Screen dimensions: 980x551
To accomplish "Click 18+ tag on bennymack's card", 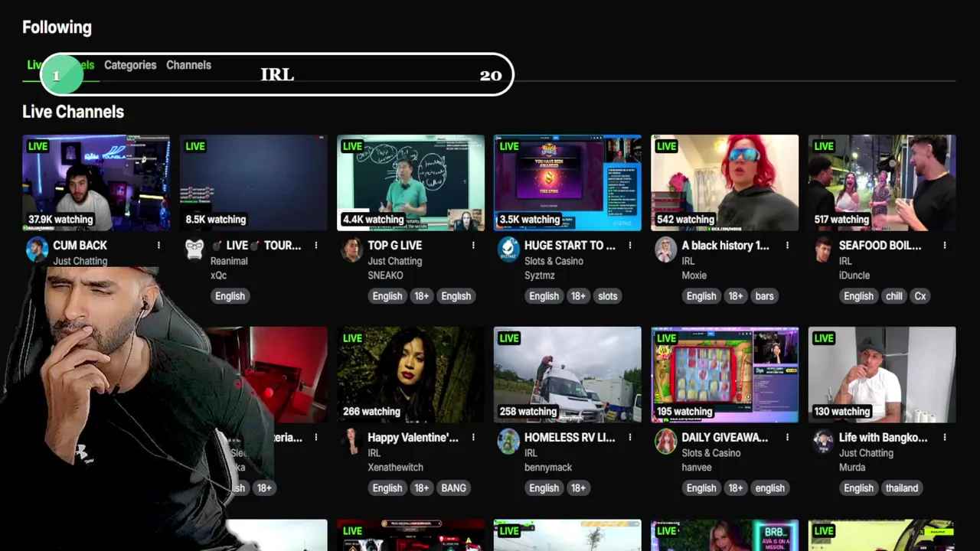I will point(578,488).
